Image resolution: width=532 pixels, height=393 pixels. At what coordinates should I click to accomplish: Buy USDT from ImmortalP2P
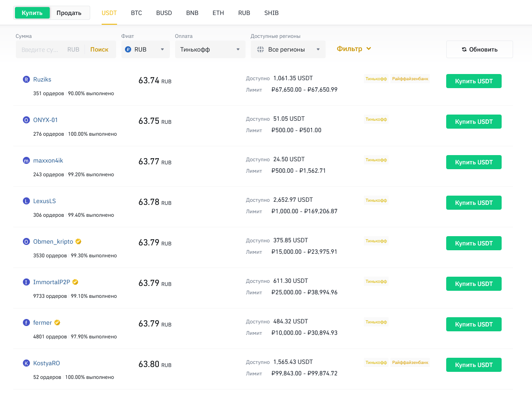pos(474,284)
